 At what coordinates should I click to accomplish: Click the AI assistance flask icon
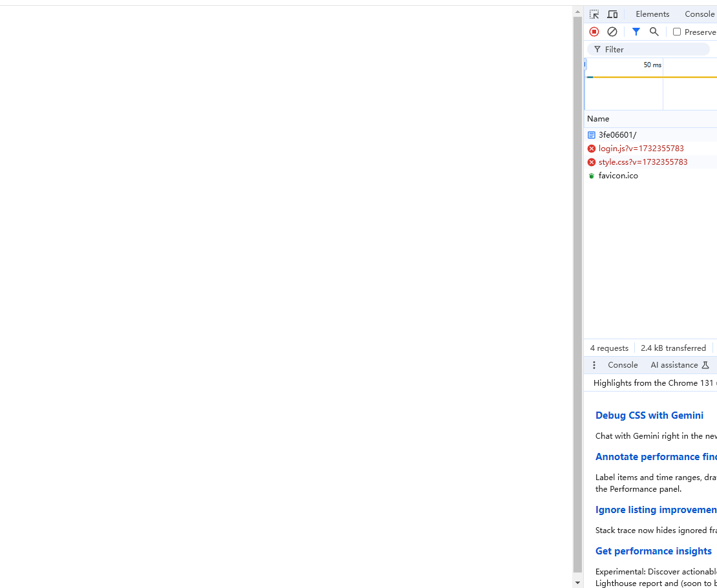click(705, 365)
